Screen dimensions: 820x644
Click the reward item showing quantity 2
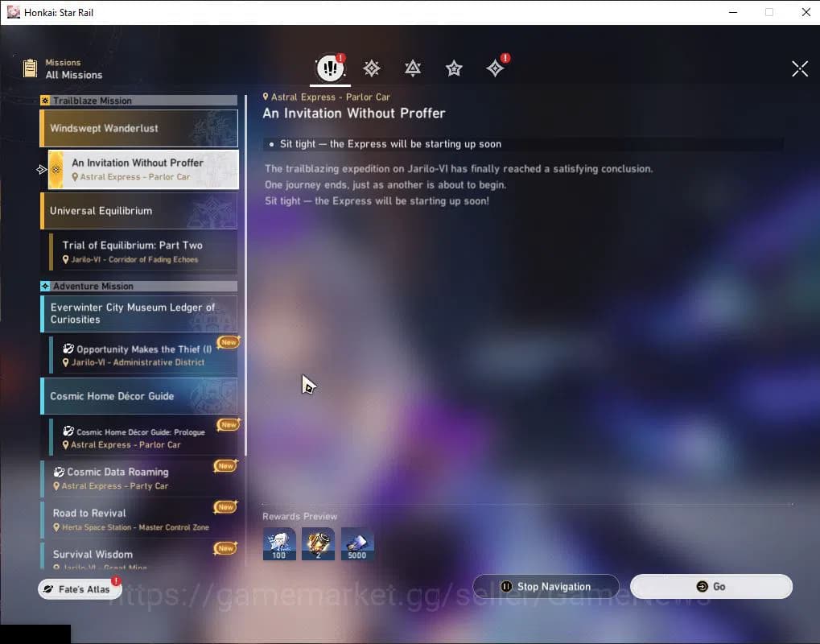[x=318, y=544]
